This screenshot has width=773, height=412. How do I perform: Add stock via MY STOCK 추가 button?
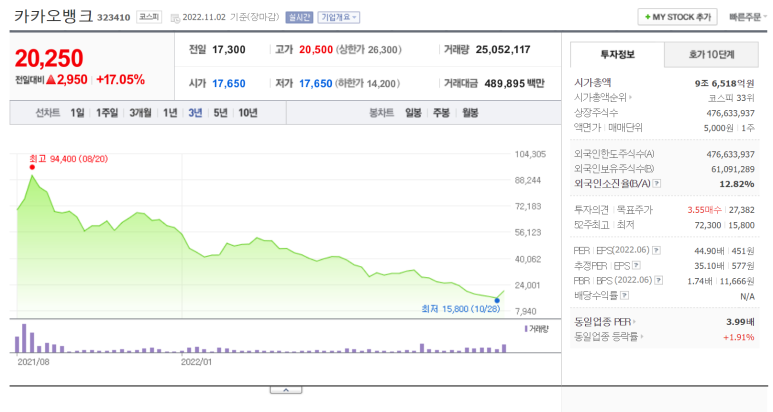tap(677, 17)
